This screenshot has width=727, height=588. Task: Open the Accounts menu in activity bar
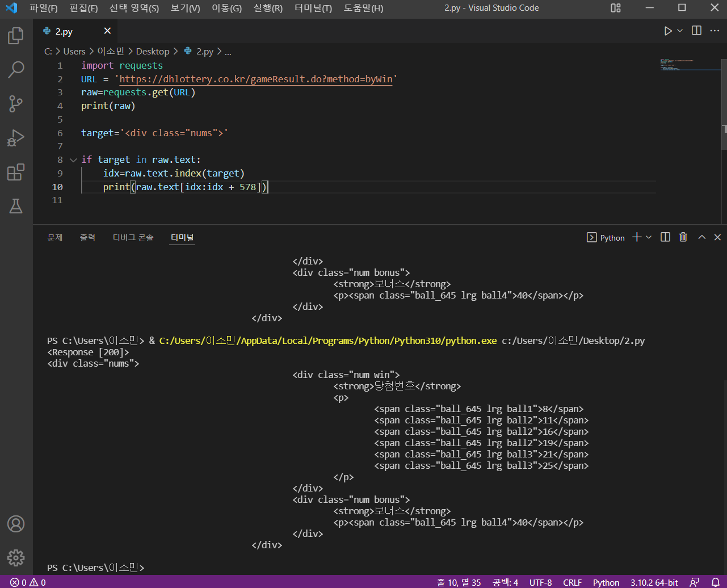[x=16, y=523]
